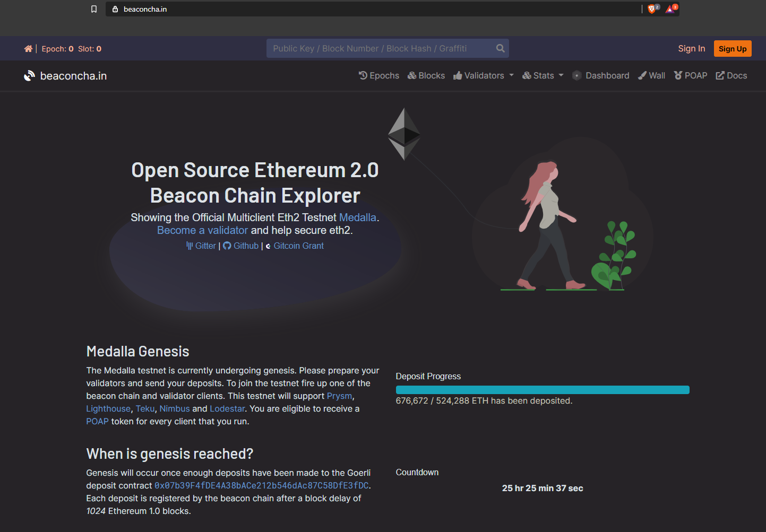
Task: Open the Dashboard page
Action: (601, 75)
